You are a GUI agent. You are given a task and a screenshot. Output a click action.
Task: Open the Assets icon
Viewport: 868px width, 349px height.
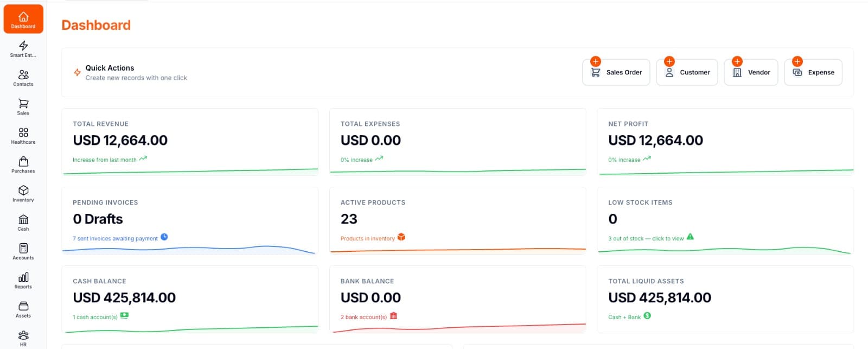pyautogui.click(x=23, y=306)
